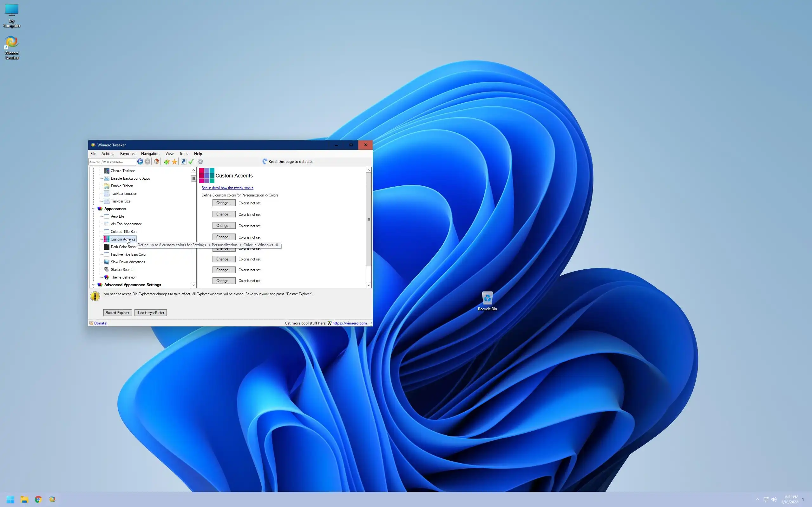The height and width of the screenshot is (507, 812).
Task: Click the Search for a tweak field
Action: [x=112, y=162]
